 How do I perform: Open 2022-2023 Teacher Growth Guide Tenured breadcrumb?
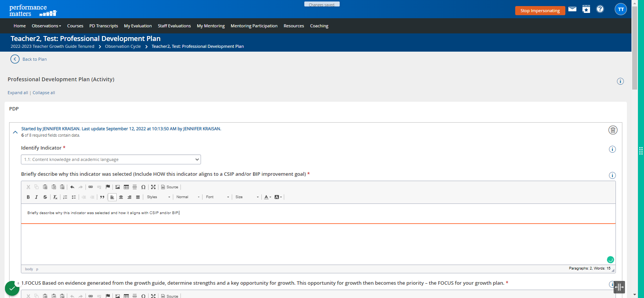52,46
